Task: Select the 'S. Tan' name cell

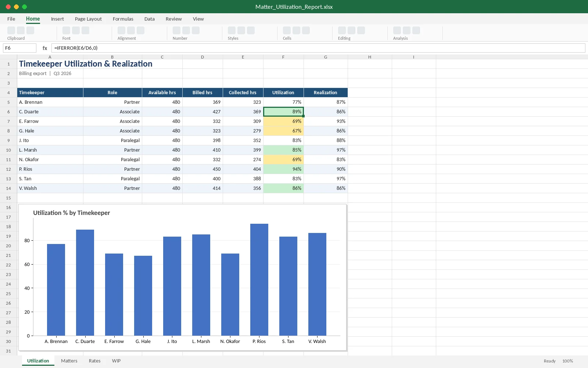Action: tap(50, 179)
